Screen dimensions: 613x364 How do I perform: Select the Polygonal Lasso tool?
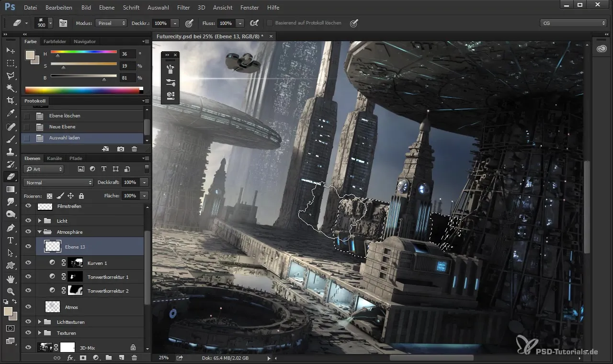pyautogui.click(x=10, y=76)
